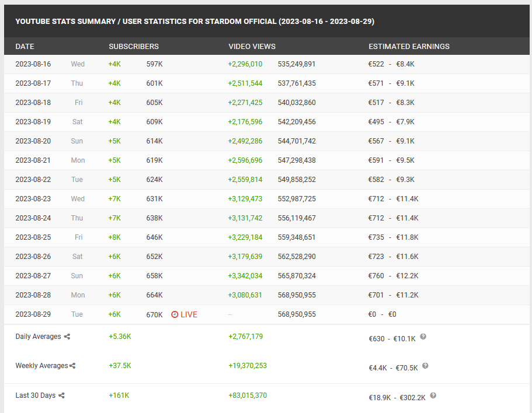Image resolution: width=532 pixels, height=413 pixels.
Task: Click the +8K subscriber gain value
Action: pos(114,237)
